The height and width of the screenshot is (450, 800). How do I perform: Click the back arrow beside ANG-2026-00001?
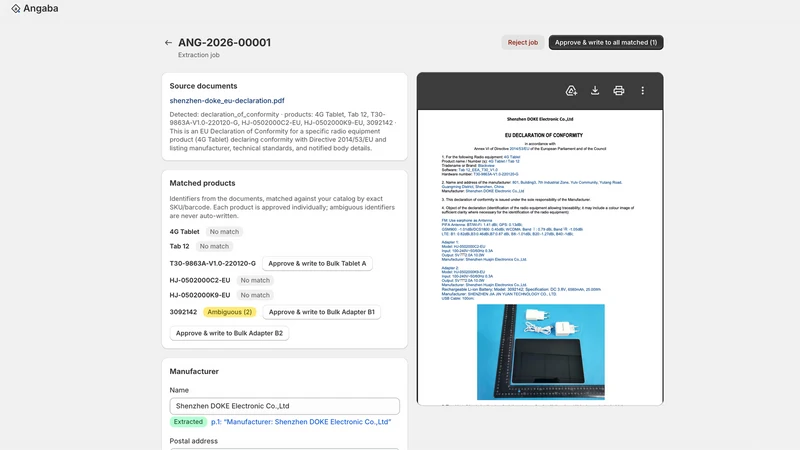[168, 43]
